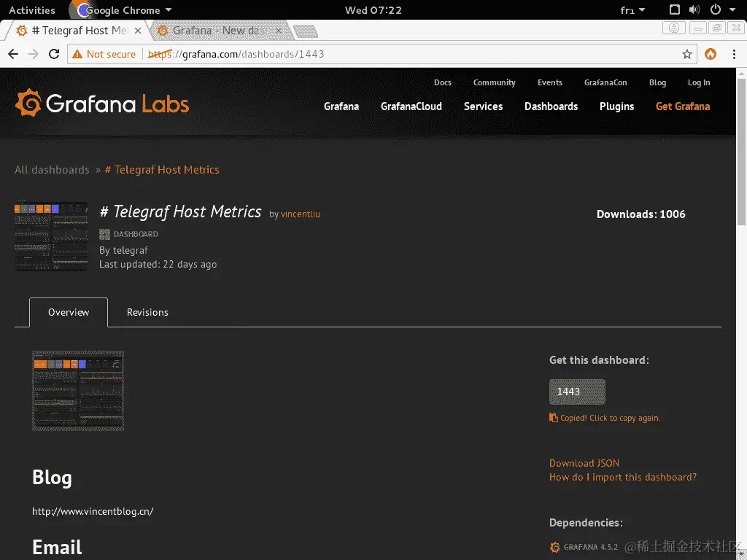The image size is (747, 560).
Task: Open the Blog top link
Action: coord(657,82)
